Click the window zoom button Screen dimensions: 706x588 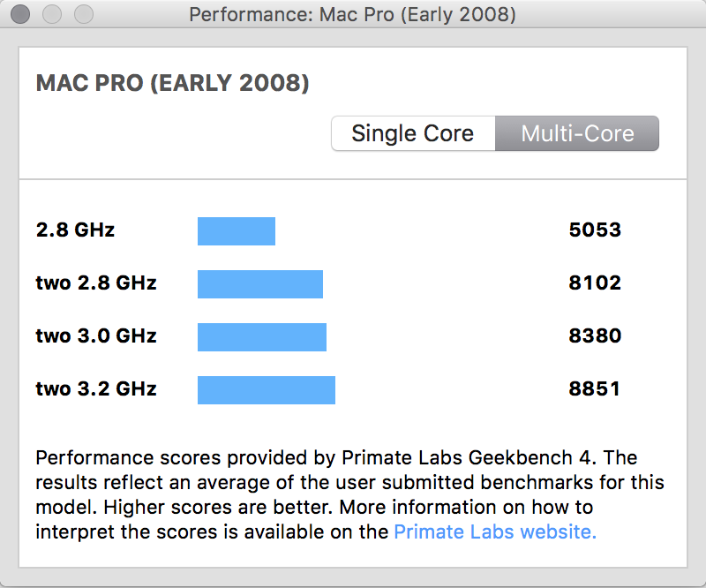[x=84, y=15]
